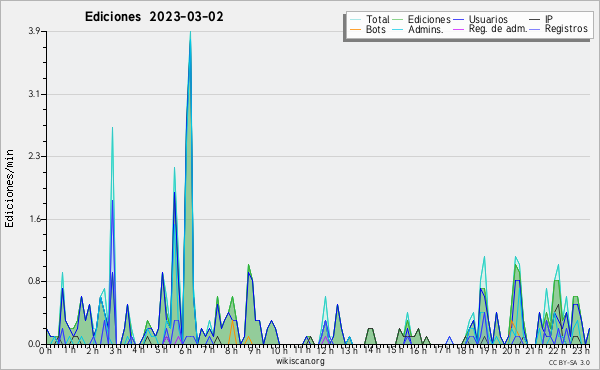Viewport: 600px width, 370px height.
Task: Click the 6 h x-axis label
Action: [x=186, y=350]
